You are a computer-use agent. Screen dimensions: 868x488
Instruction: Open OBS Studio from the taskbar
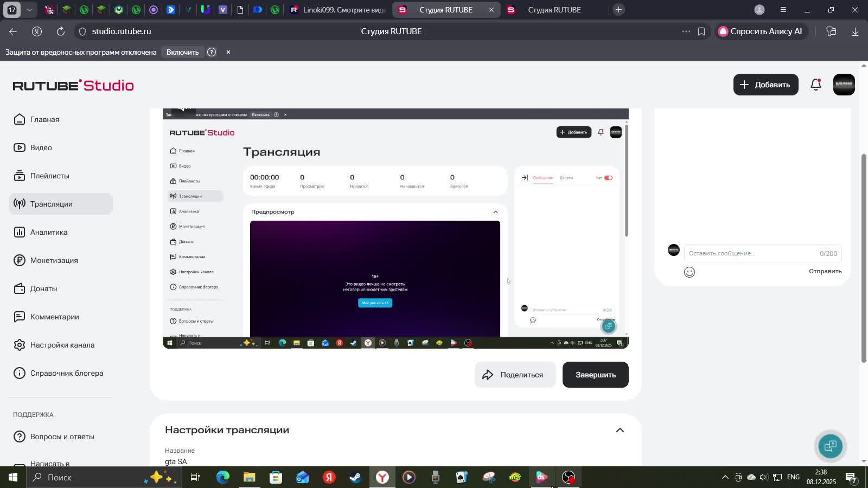pyautogui.click(x=568, y=477)
